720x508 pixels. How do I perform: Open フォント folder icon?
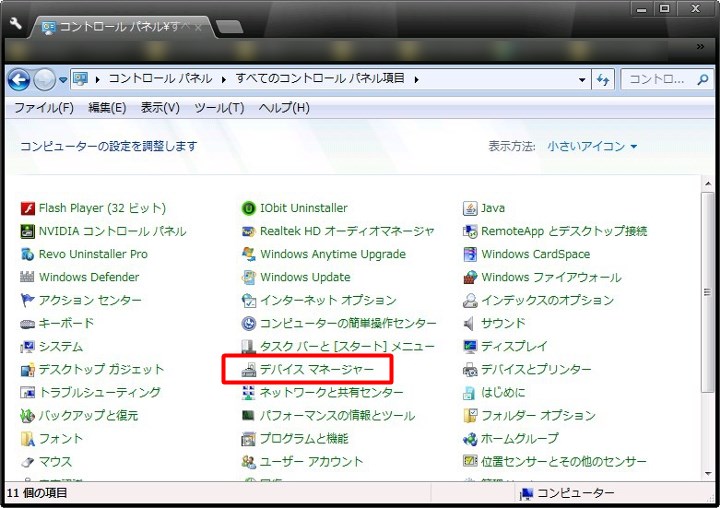28,439
